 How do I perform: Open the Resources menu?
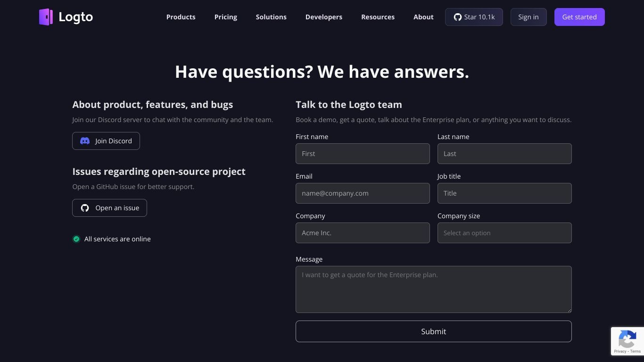pos(378,17)
